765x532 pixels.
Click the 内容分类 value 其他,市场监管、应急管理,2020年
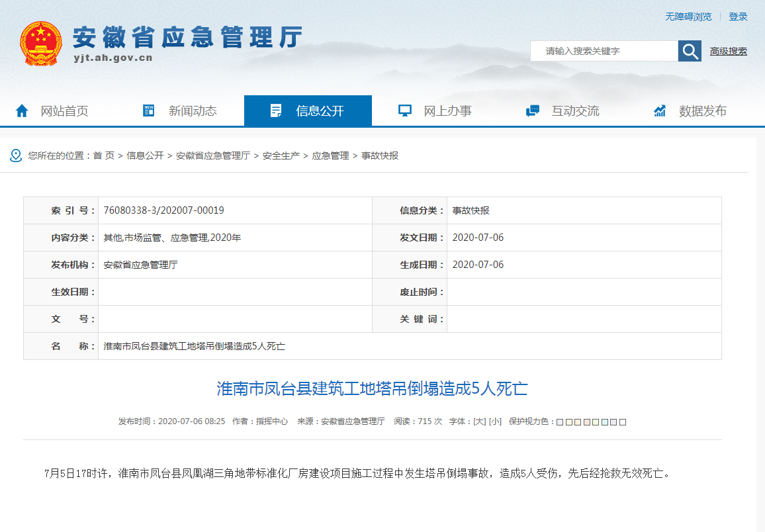[x=172, y=238]
